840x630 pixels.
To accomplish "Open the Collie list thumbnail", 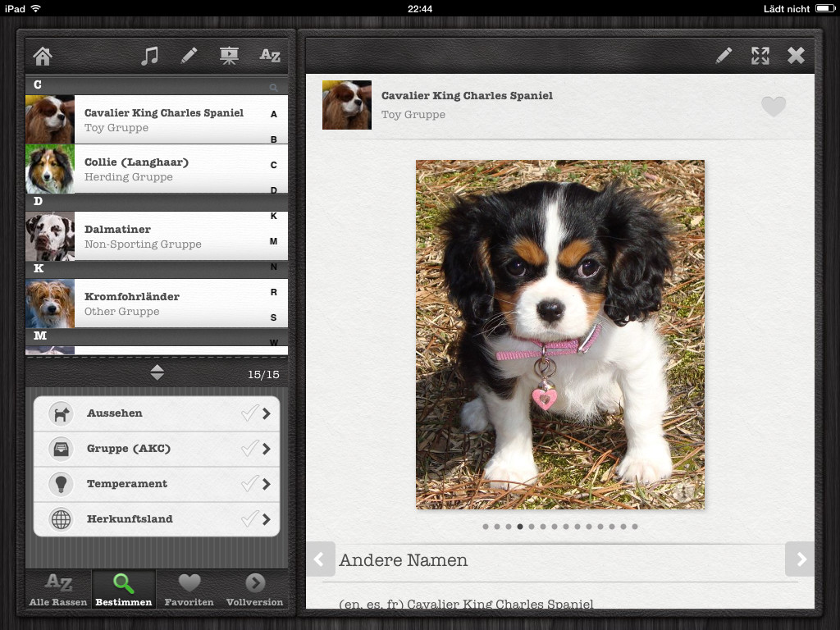I will point(50,169).
